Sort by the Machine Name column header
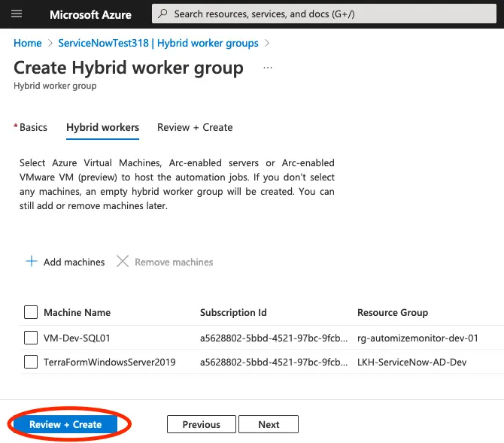 [77, 312]
